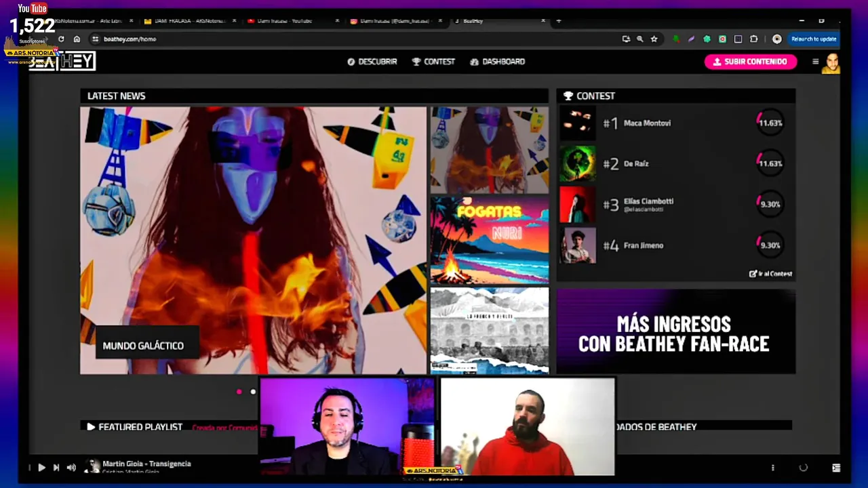This screenshot has width=868, height=488.
Task: Click the 'Creada por Comunidad' pink text
Action: (x=225, y=428)
